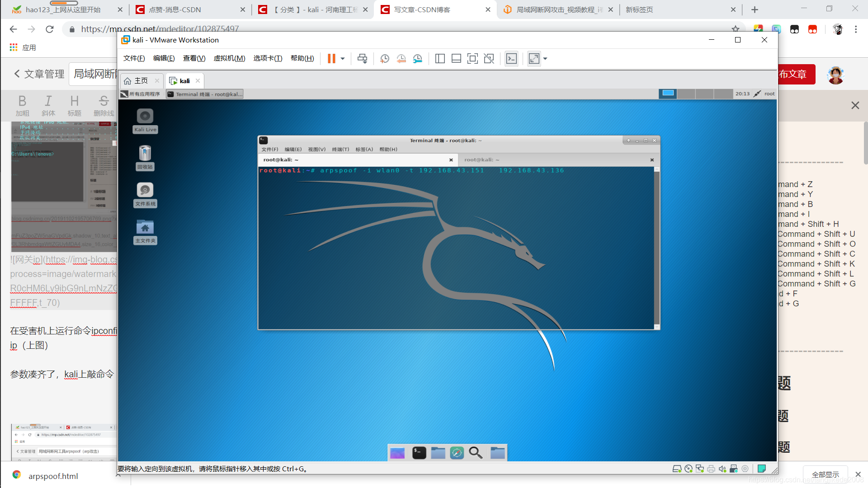868x488 pixels.
Task: Expand the stretch guest dropdown arrow
Action: (545, 59)
